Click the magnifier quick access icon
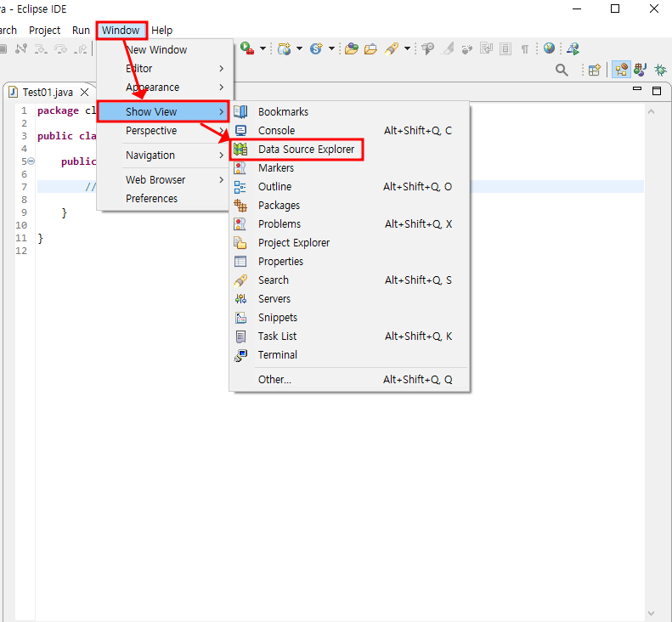The image size is (672, 622). [562, 70]
